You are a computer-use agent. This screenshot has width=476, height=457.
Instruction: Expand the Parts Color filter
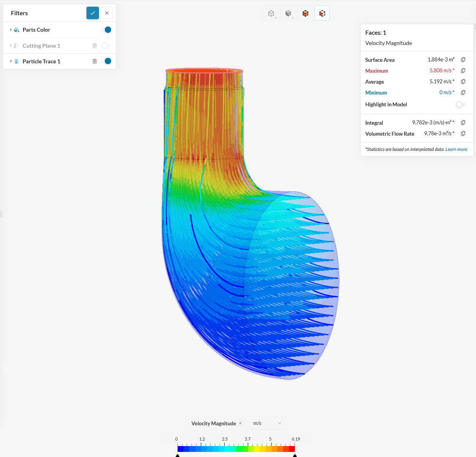tap(11, 30)
